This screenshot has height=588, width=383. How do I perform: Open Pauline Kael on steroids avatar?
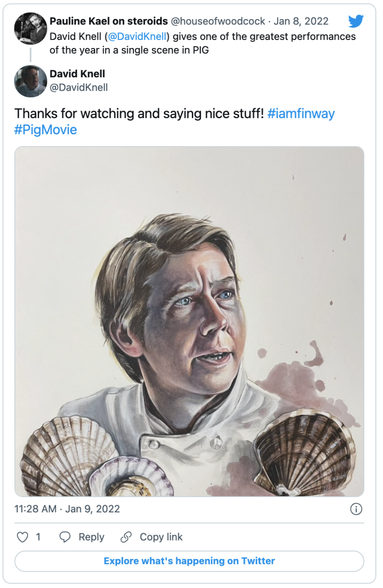pyautogui.click(x=31, y=28)
